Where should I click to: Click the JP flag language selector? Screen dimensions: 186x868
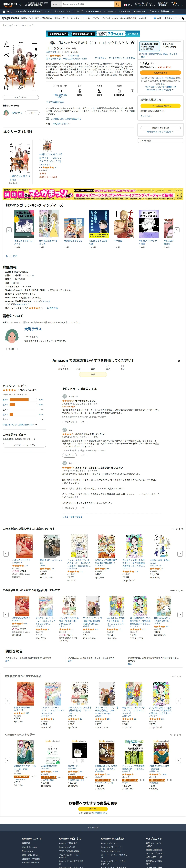coord(128,5)
